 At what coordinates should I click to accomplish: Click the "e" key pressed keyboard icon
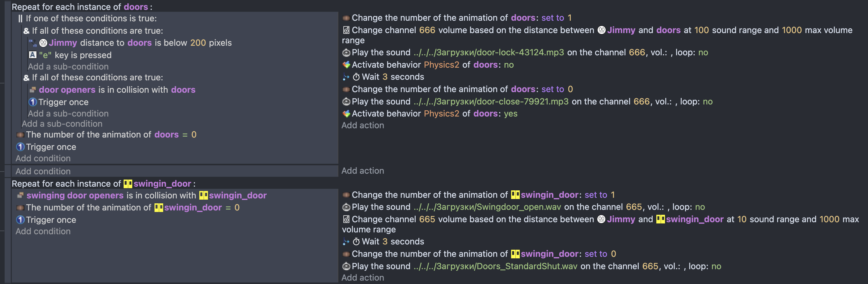coord(33,55)
